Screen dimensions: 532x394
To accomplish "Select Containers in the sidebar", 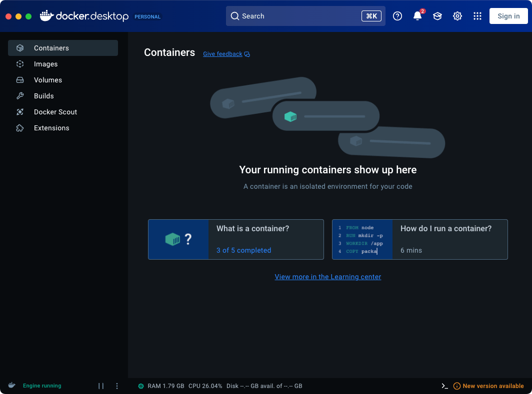I will coord(63,48).
